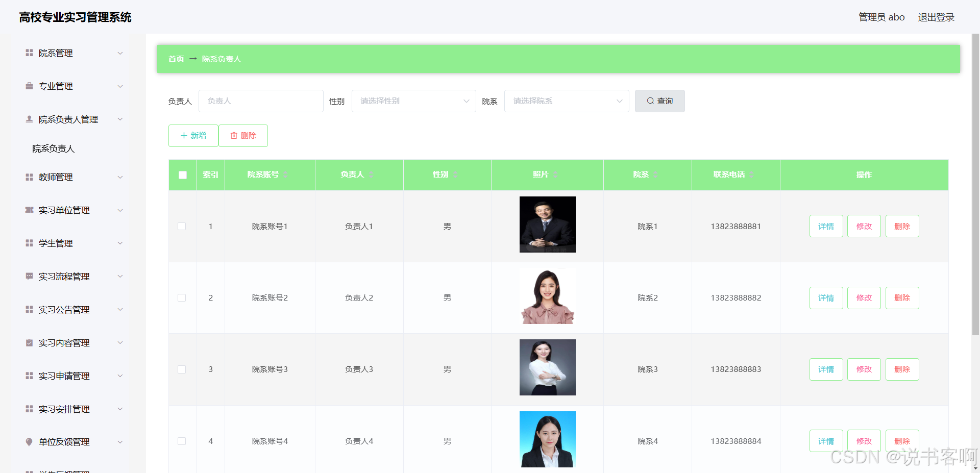Screen dimensions: 980x473
Task: Click the bulb icon beside 单位反馈管理
Action: (29, 442)
